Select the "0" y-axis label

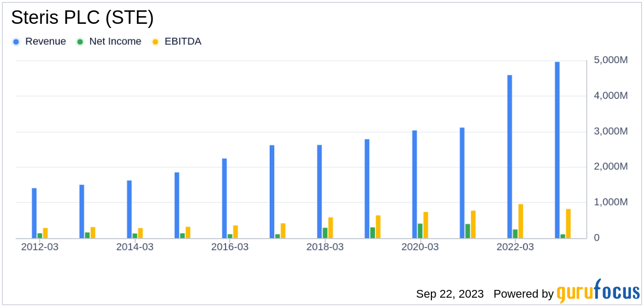pos(597,238)
